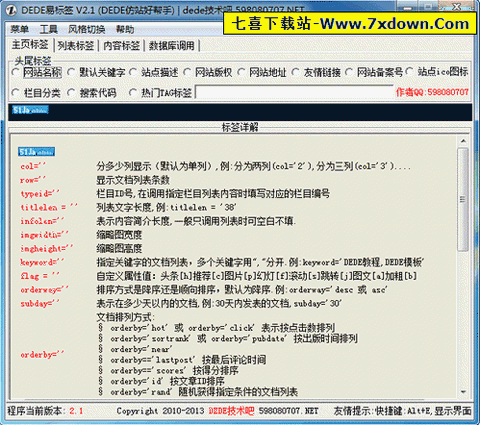
Task: Choose the 热门TAG标签 radio button
Action: [x=133, y=93]
